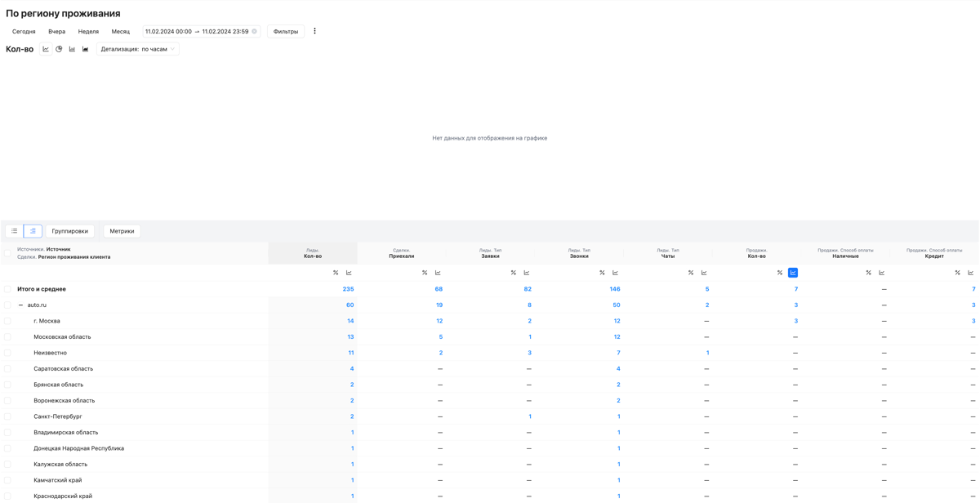980x503 pixels.
Task: Switch to line chart view
Action: click(x=46, y=49)
